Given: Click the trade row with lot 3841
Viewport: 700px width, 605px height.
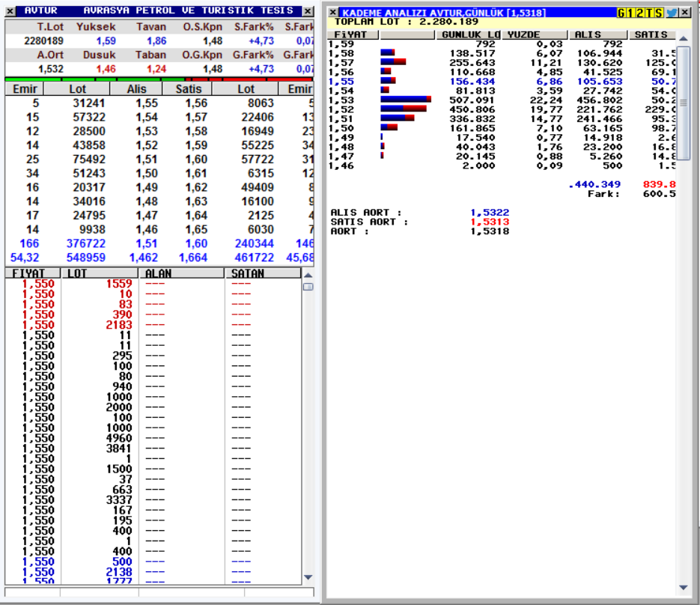Looking at the screenshot, I should tap(153, 449).
